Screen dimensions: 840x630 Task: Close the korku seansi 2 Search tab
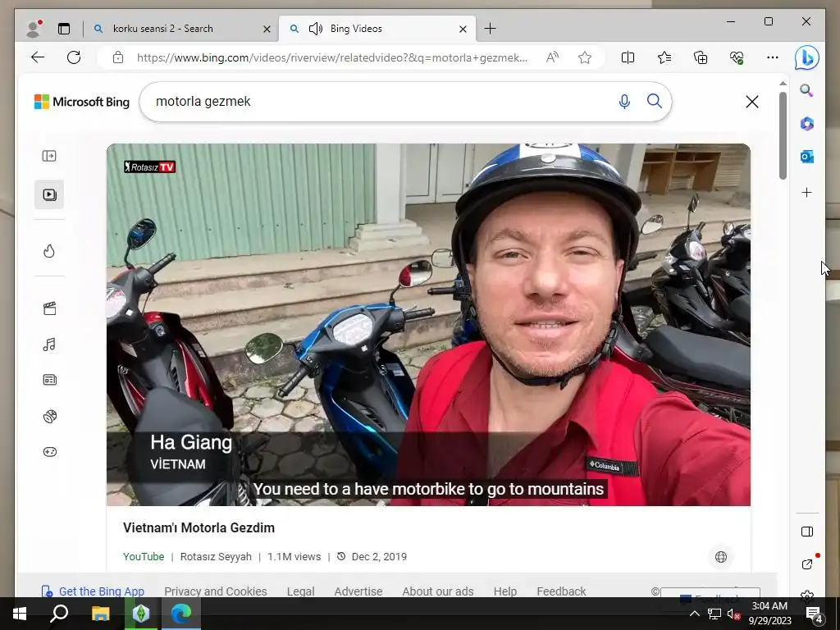click(x=267, y=29)
